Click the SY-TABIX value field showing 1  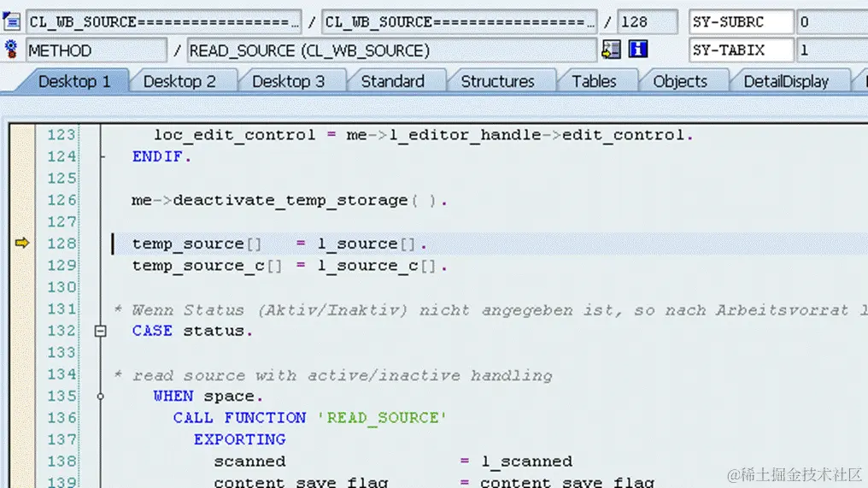[x=831, y=50]
